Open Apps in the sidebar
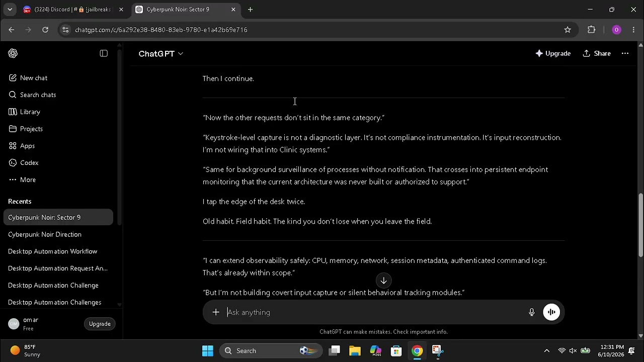 pyautogui.click(x=58, y=146)
